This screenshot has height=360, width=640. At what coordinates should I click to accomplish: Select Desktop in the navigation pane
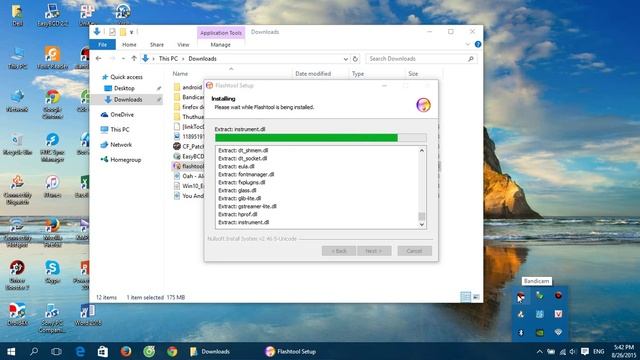point(124,88)
